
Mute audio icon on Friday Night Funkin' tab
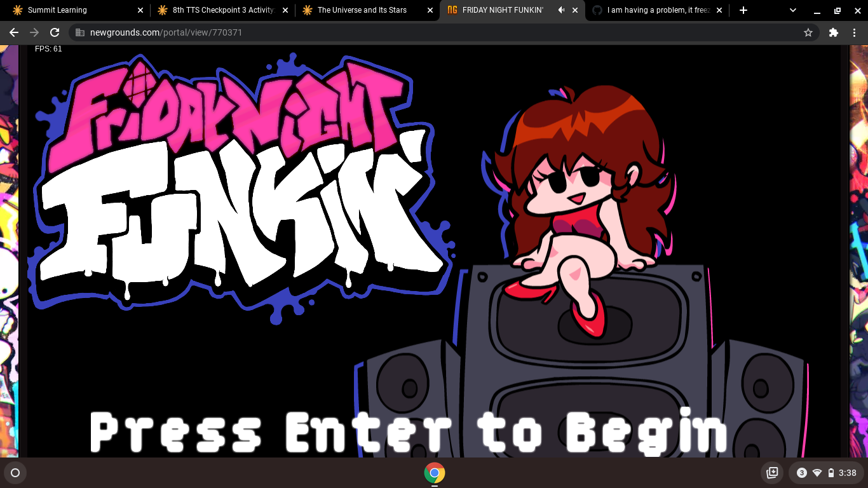pyautogui.click(x=561, y=10)
